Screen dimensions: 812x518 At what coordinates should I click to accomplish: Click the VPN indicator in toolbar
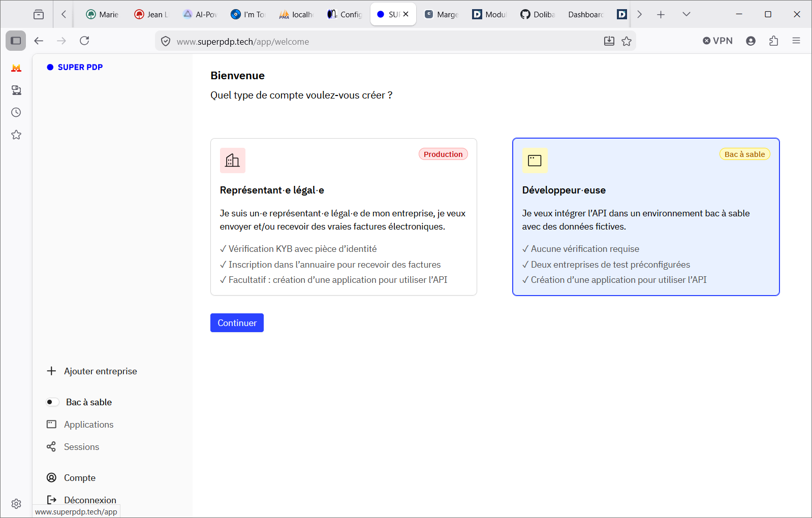coord(717,41)
